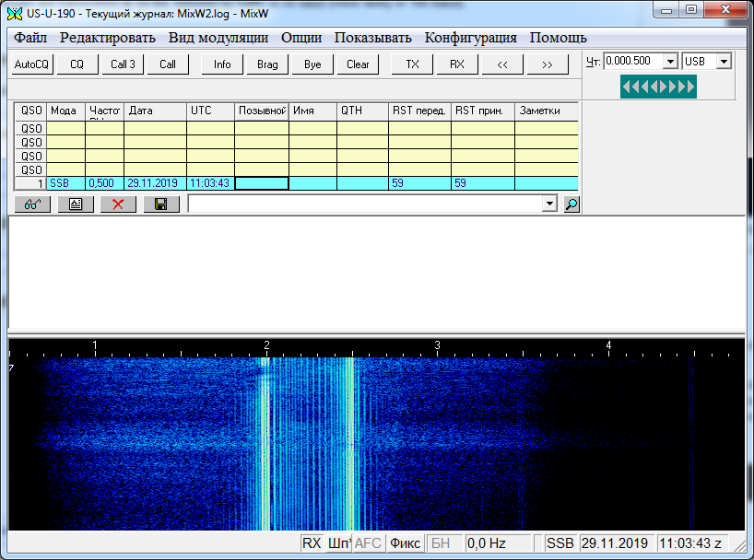Screen dimensions: 754x560
Task: Send the Brag macro
Action: [267, 64]
